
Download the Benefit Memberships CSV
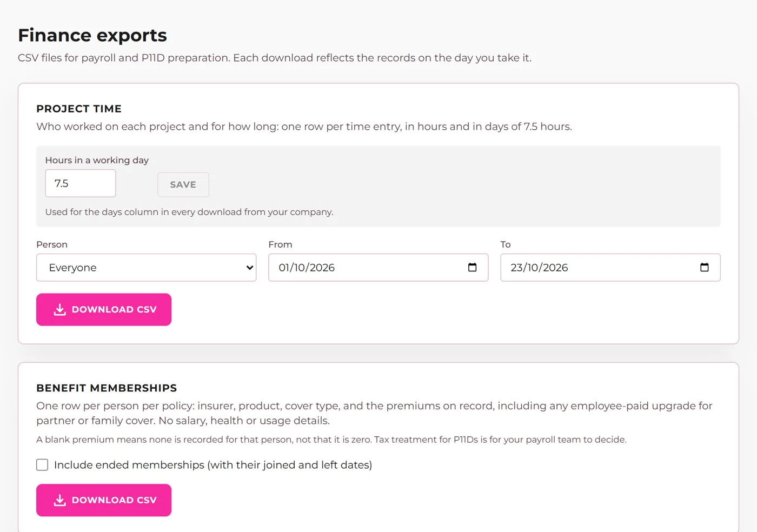pyautogui.click(x=104, y=500)
